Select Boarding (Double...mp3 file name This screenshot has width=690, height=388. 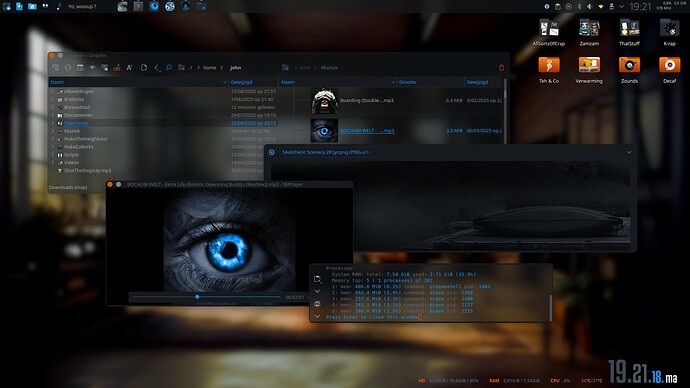[x=367, y=100]
